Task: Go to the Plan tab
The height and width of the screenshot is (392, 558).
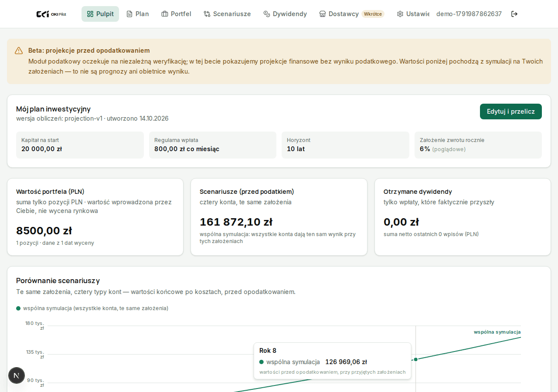Action: point(137,14)
